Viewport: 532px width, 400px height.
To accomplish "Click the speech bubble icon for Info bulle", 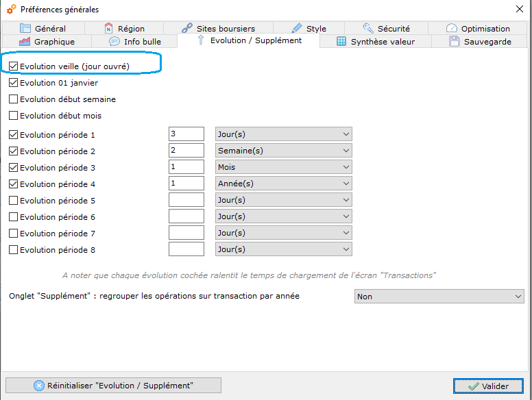I will tap(114, 41).
